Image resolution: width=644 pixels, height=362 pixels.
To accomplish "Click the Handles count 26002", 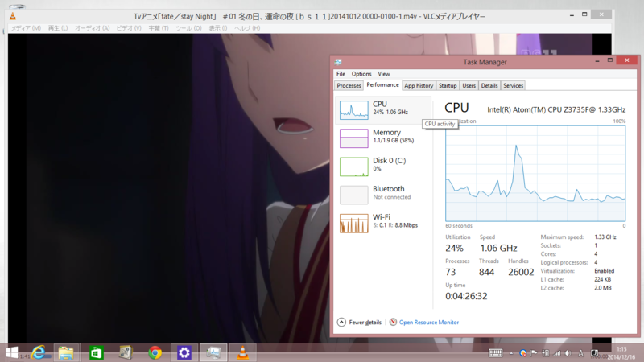I will point(521,272).
